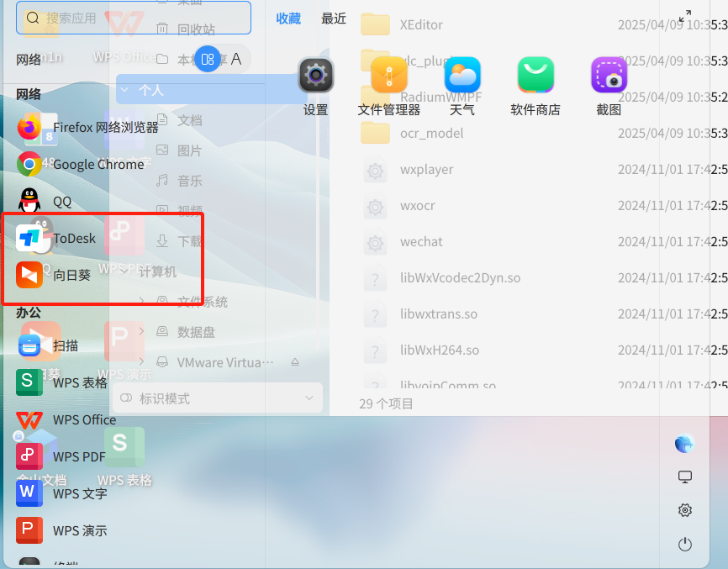728x569 pixels.
Task: Jump to the 办公 category header
Action: 29,313
